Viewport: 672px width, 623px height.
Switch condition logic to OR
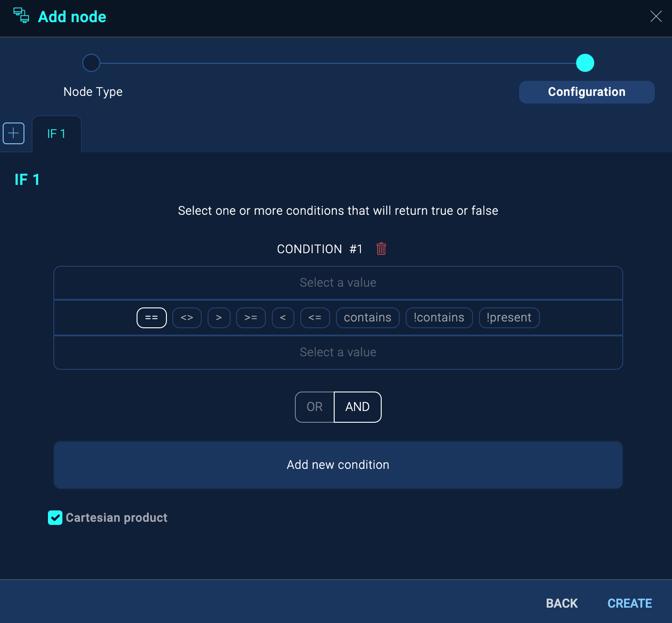[x=313, y=407]
